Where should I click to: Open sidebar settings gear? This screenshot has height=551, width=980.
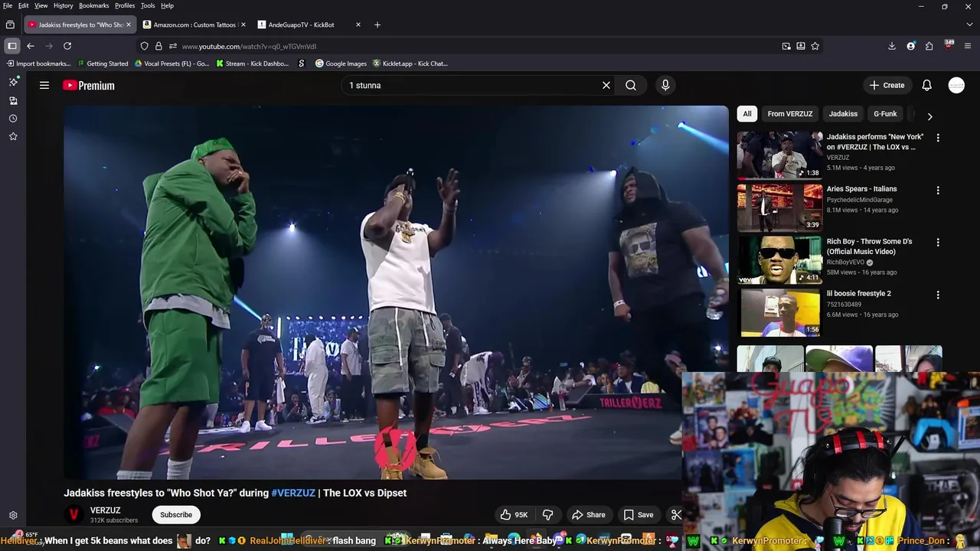coord(13,516)
